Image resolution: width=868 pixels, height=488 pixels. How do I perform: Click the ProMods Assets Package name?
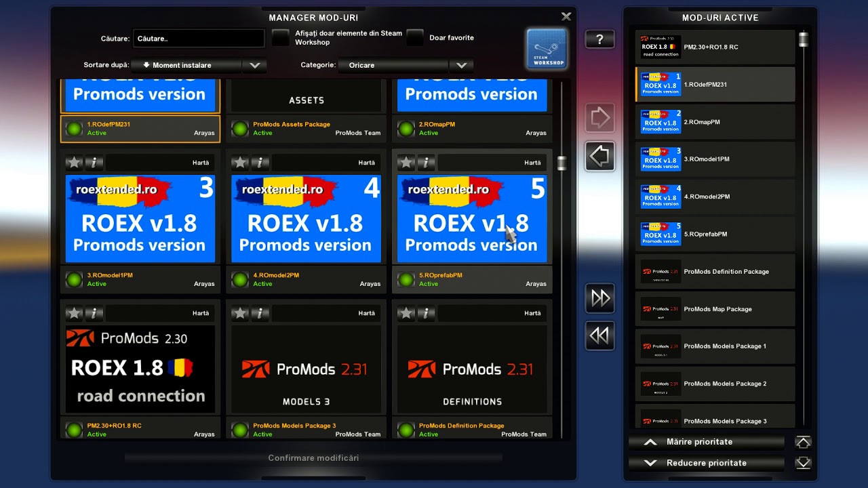[x=292, y=125]
